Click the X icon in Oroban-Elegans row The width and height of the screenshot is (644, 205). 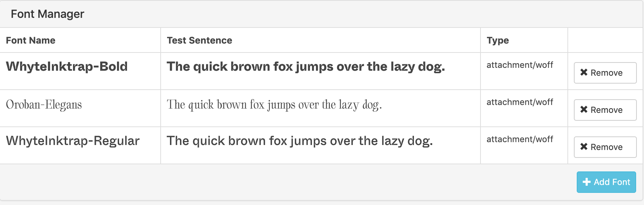pos(584,110)
